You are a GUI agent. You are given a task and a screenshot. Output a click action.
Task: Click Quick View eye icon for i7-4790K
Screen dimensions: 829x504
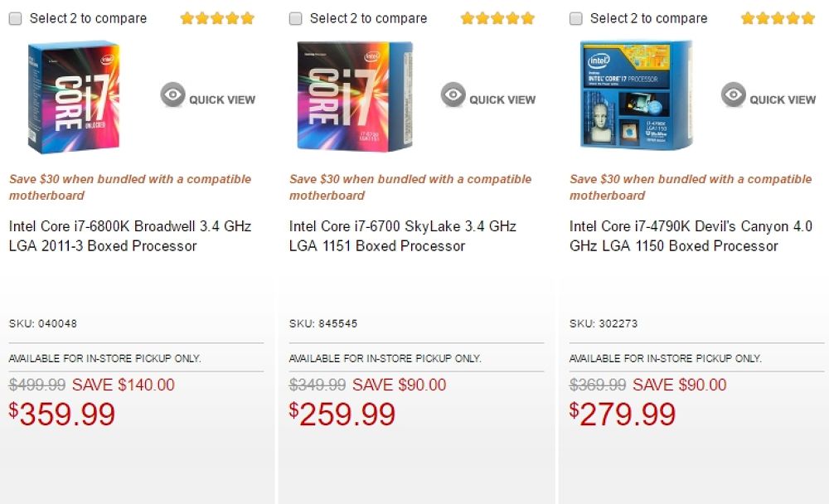click(x=733, y=95)
